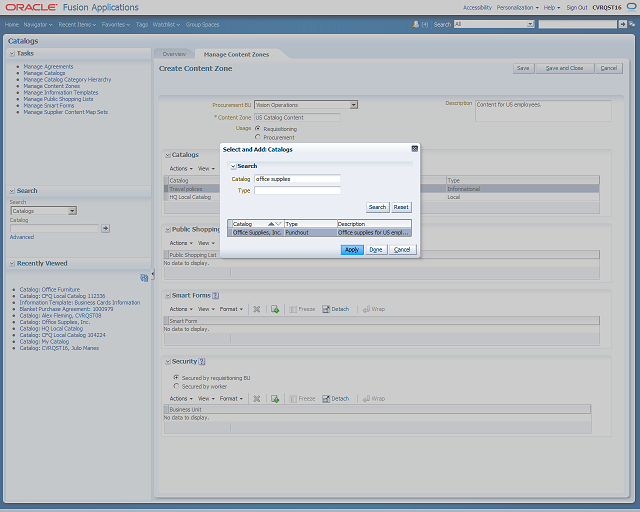The width and height of the screenshot is (640, 512).
Task: Open the Procurement BU dropdown
Action: [x=353, y=105]
